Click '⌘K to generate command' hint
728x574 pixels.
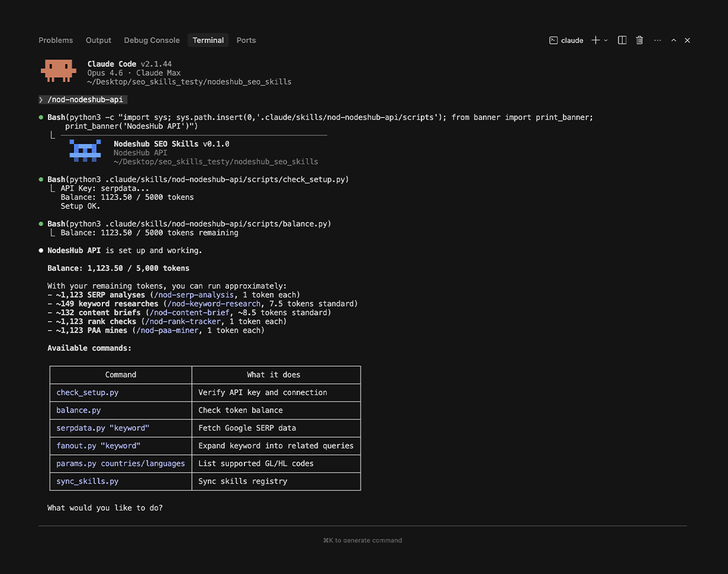tap(362, 540)
